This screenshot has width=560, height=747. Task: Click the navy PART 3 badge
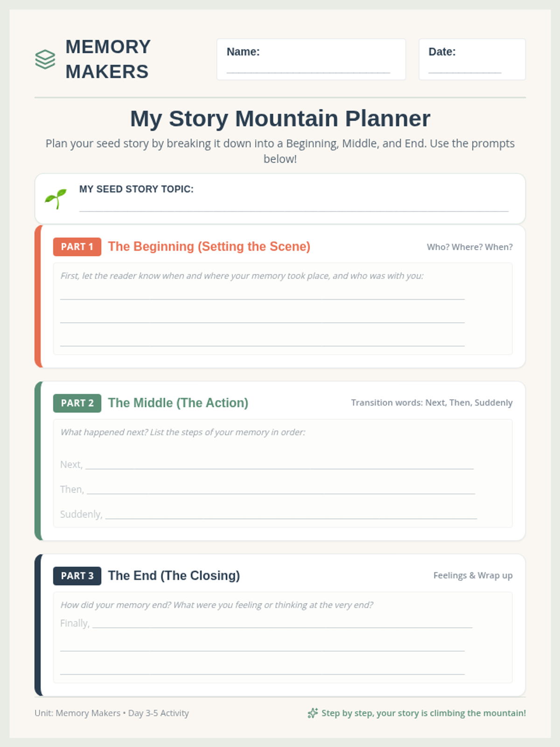[77, 576]
